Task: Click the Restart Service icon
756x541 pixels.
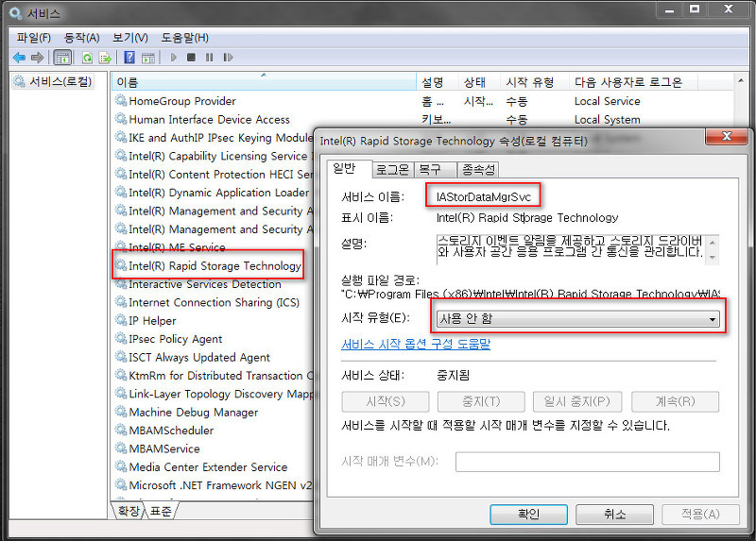Action: 228,58
